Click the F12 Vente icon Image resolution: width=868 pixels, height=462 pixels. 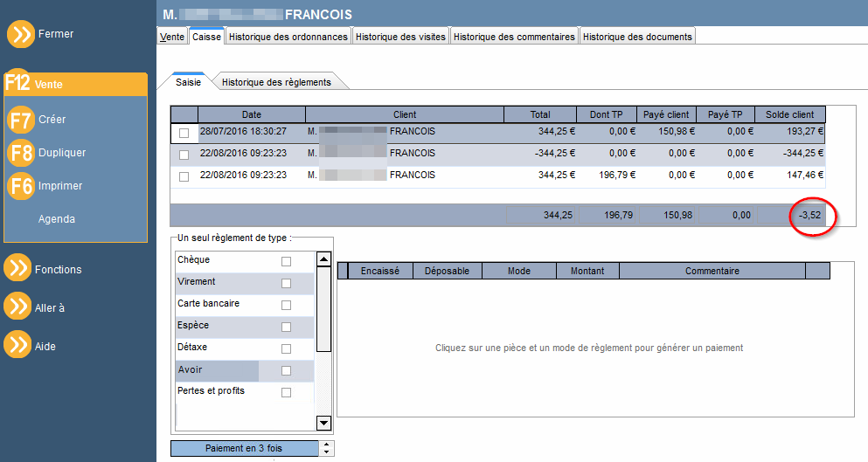17,83
